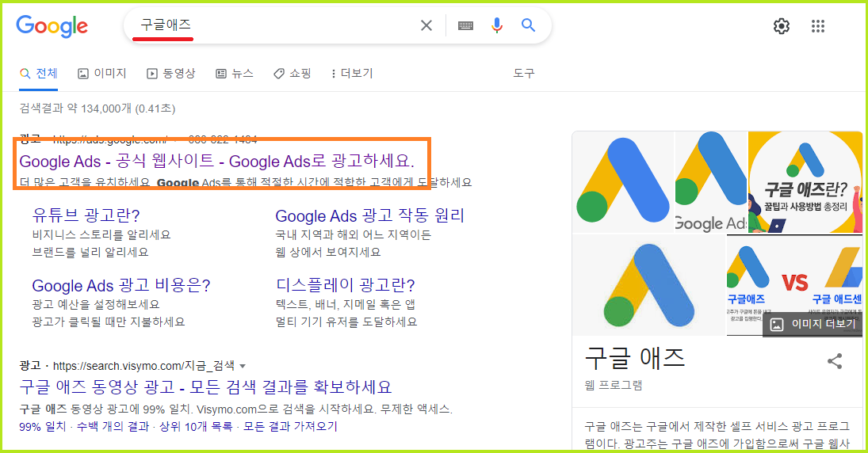Expand dropdown arrow beside visymo URL

pos(243,366)
